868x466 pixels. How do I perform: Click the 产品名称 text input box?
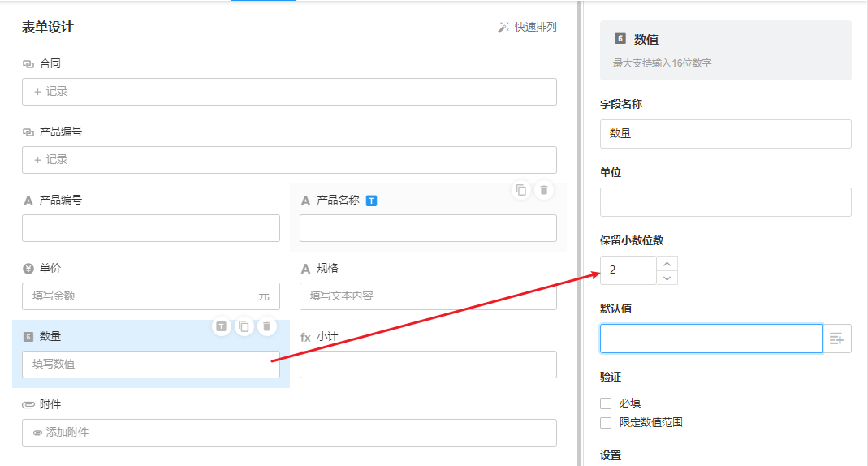pyautogui.click(x=428, y=228)
